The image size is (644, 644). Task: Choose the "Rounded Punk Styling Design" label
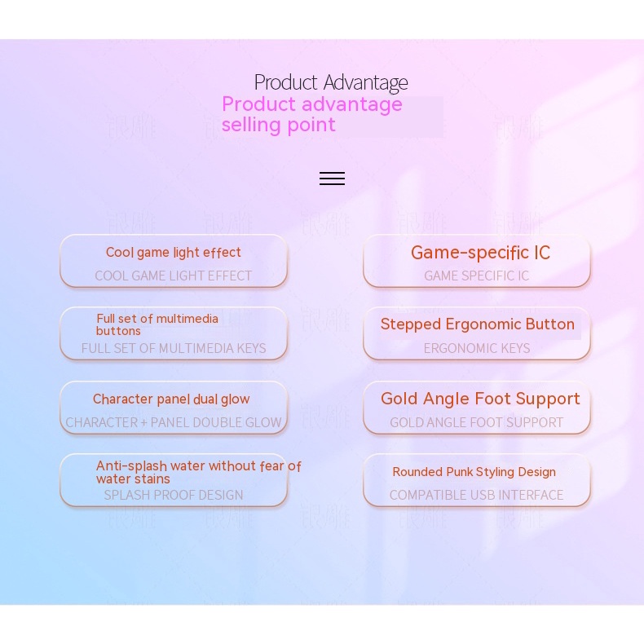(x=474, y=472)
